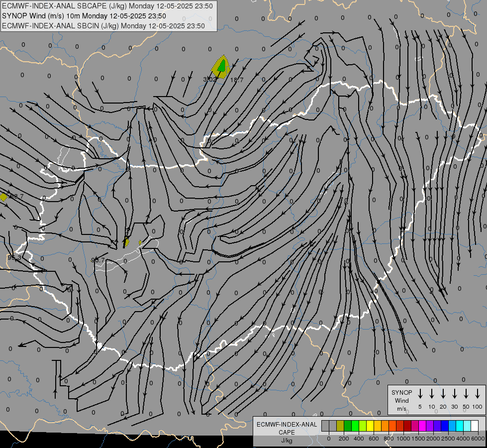Click the 4000 tick label on the CAPE scale
The height and width of the screenshot is (448, 487).
[463, 439]
